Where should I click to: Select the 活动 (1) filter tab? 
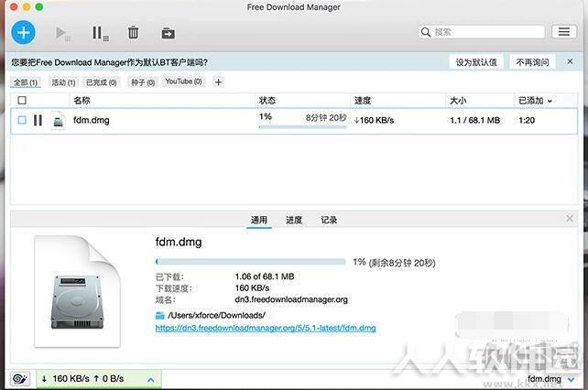point(63,82)
